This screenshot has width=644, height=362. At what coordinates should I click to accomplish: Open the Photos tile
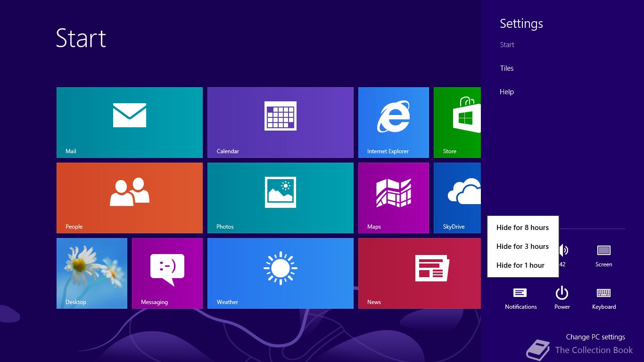click(281, 198)
